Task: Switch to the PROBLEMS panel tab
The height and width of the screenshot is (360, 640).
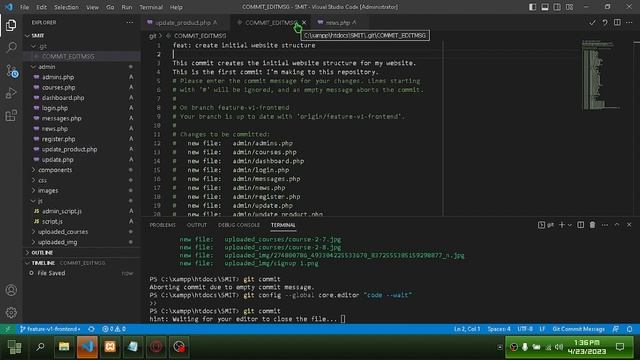Action: (x=162, y=225)
